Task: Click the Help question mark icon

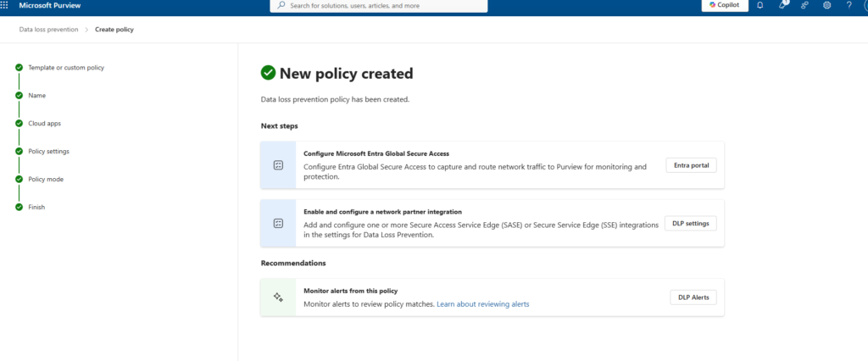Action: [x=849, y=5]
